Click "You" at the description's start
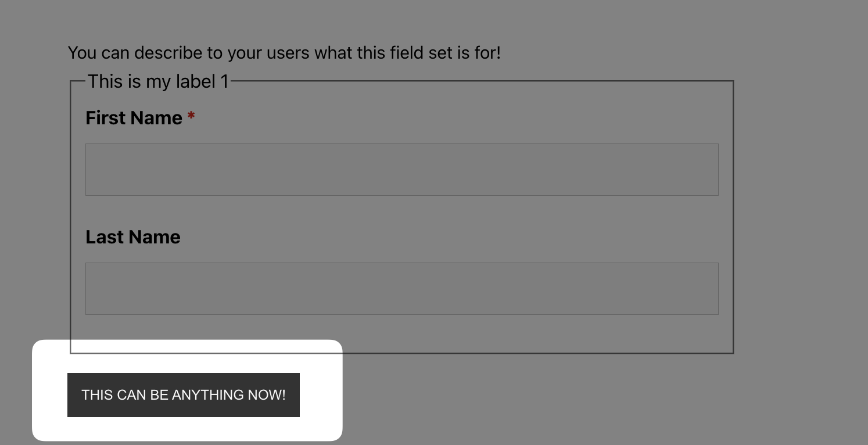The height and width of the screenshot is (445, 868). click(x=82, y=53)
